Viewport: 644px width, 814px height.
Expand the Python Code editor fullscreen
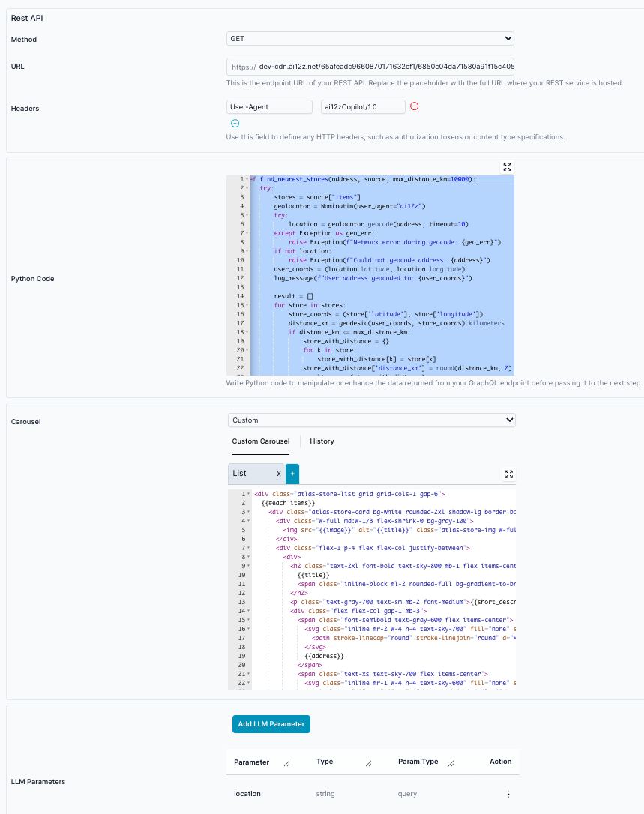(x=508, y=167)
